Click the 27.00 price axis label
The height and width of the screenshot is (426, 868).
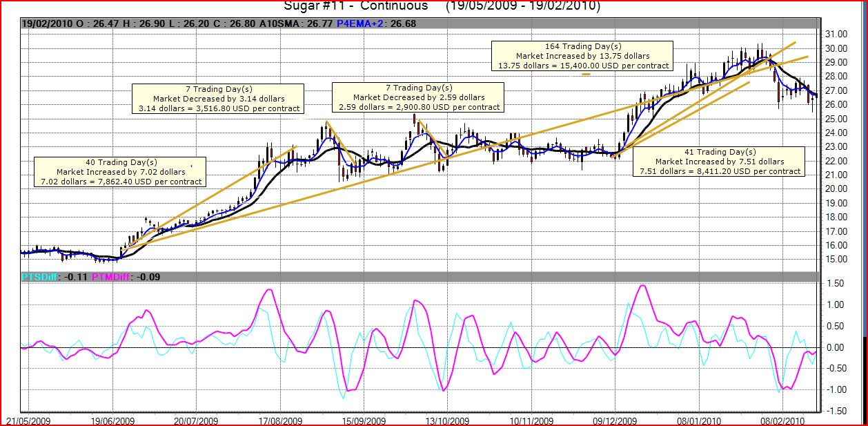coord(836,90)
